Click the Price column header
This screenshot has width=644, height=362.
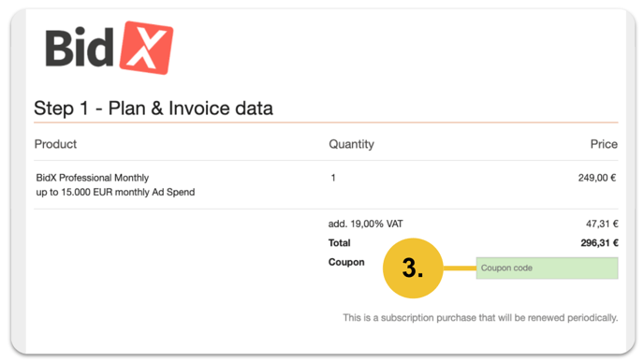(x=604, y=144)
